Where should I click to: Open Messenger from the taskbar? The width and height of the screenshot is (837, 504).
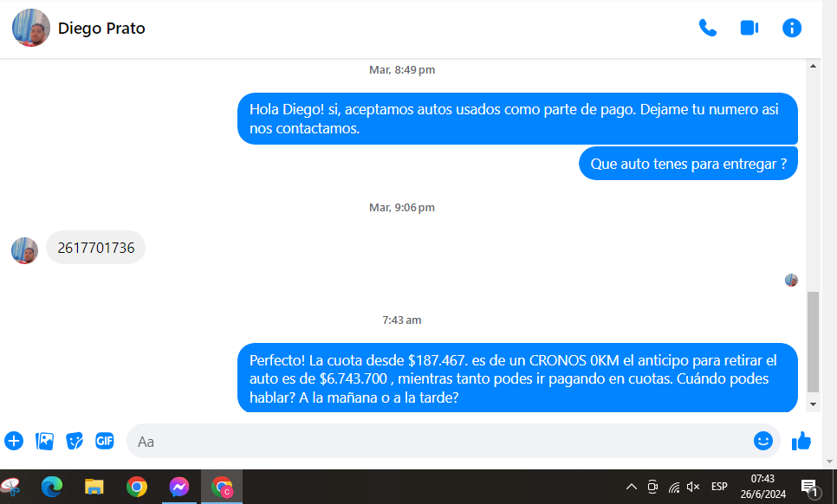179,487
